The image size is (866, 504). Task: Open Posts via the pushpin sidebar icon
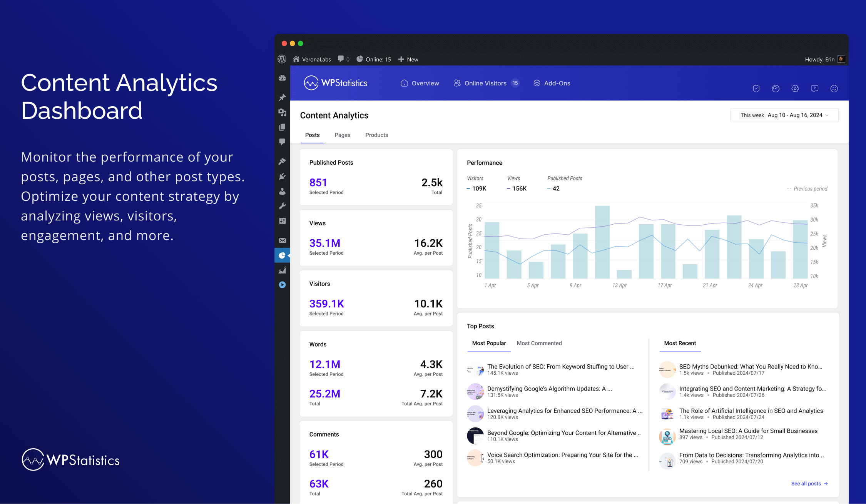click(282, 97)
